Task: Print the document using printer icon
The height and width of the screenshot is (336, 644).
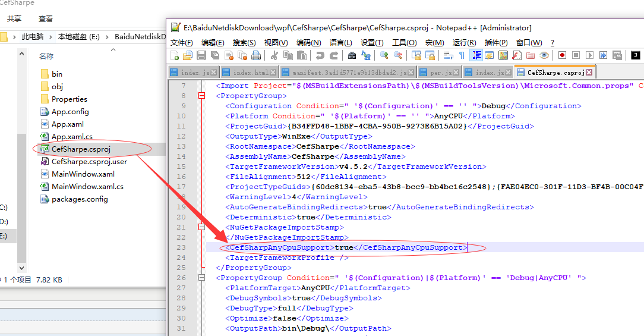Action: tap(256, 55)
